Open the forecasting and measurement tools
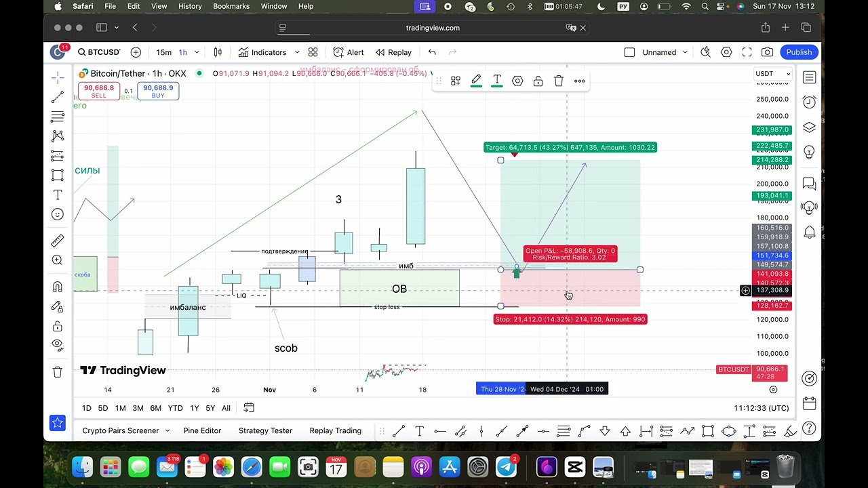This screenshot has width=868, height=488. [58, 156]
